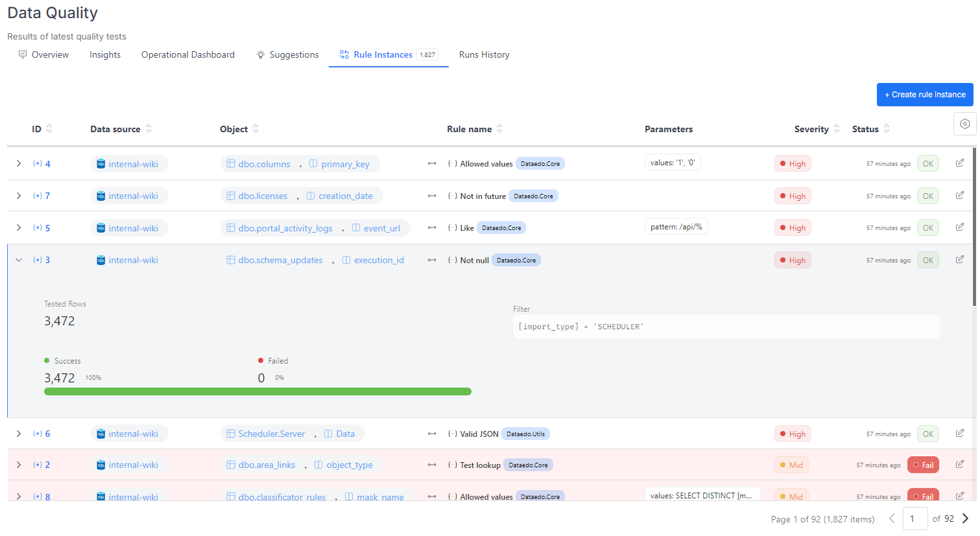The image size is (980, 536).
Task: Expand rule instance row 2
Action: click(x=19, y=465)
